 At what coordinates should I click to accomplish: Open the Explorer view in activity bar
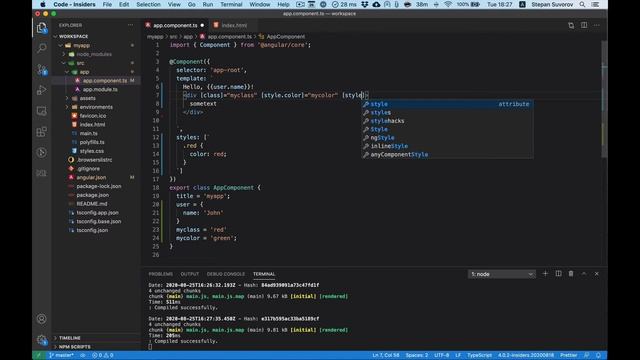click(x=42, y=28)
